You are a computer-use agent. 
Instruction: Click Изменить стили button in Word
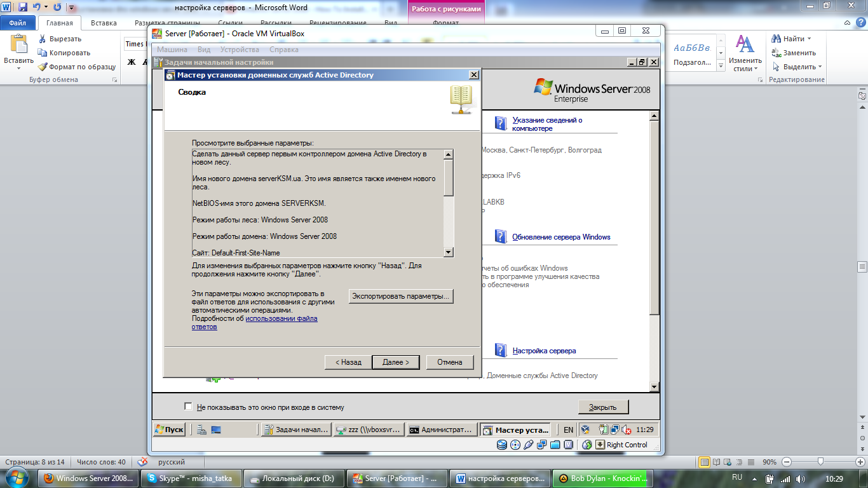click(745, 53)
